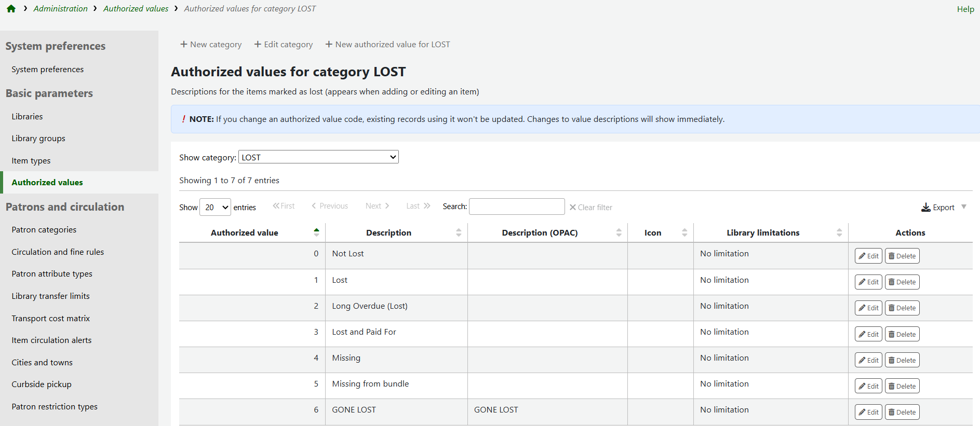Click the home icon in breadcrumb
Viewport: 980px width, 426px height.
[11, 9]
